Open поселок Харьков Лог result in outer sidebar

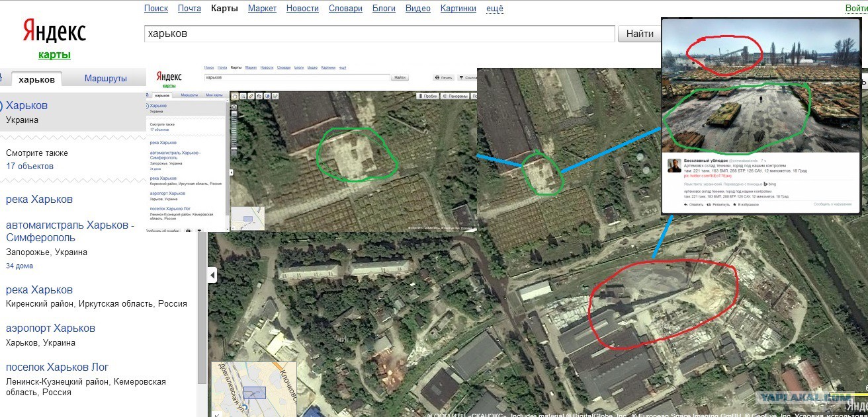click(x=57, y=367)
